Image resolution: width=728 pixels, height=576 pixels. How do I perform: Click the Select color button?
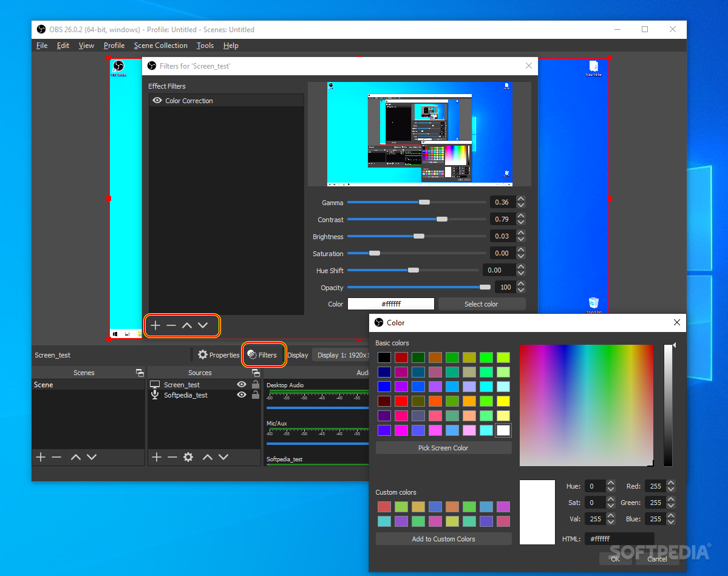(481, 304)
